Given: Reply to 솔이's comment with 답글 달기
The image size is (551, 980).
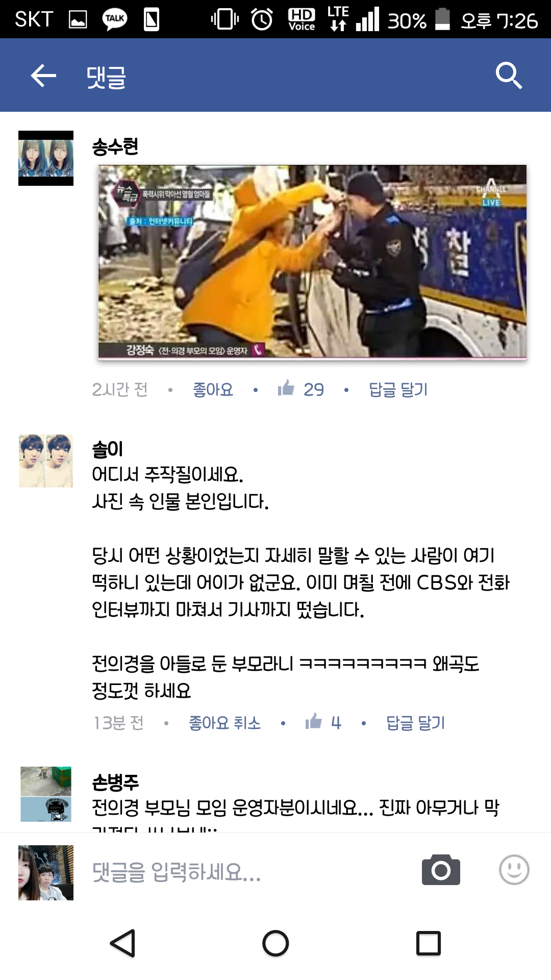Looking at the screenshot, I should [x=416, y=723].
